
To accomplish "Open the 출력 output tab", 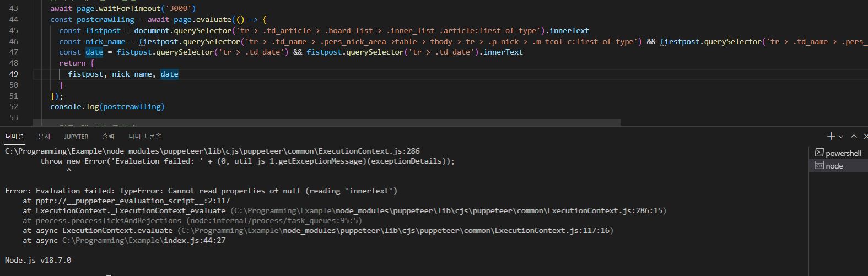I will [108, 136].
